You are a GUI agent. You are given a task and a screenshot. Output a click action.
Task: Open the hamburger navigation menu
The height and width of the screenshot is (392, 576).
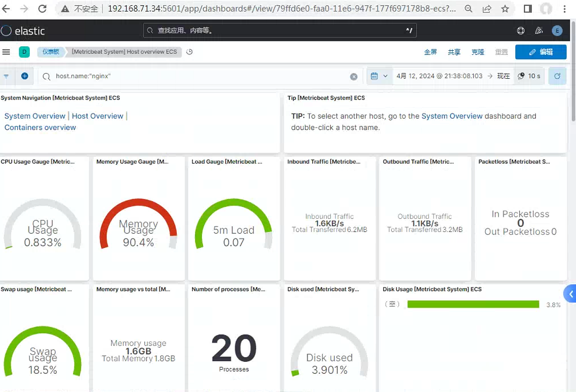pyautogui.click(x=6, y=52)
